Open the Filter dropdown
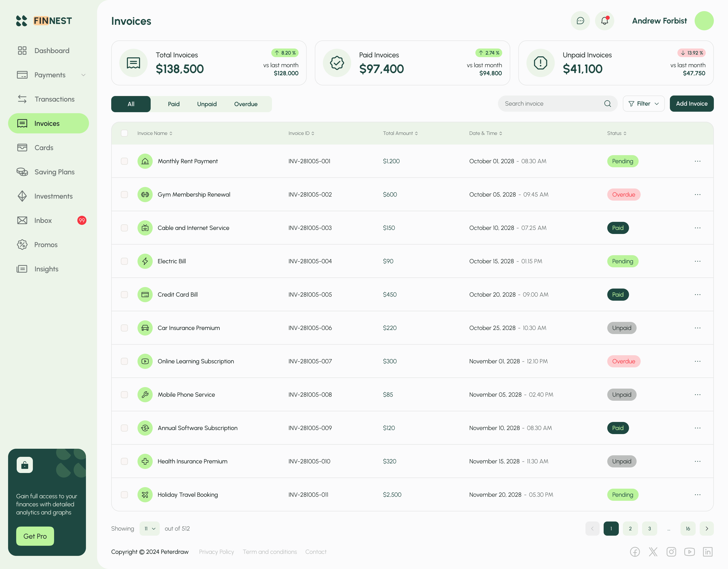This screenshot has height=569, width=728. pyautogui.click(x=643, y=104)
